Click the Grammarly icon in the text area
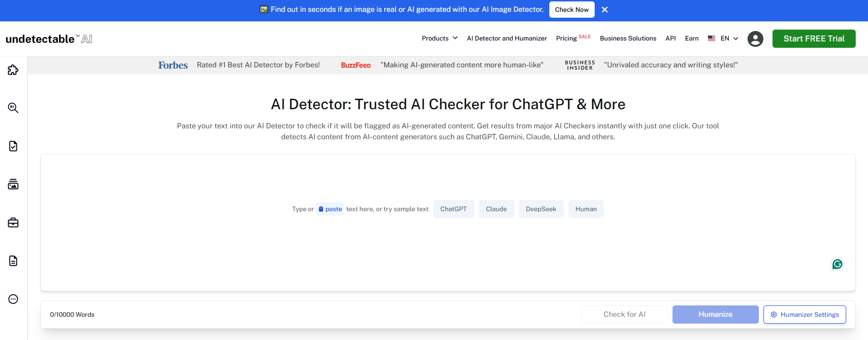The image size is (868, 340). point(837,264)
